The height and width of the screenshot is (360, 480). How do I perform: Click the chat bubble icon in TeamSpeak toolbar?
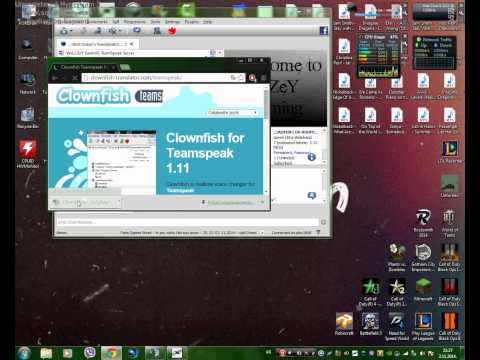tap(137, 31)
